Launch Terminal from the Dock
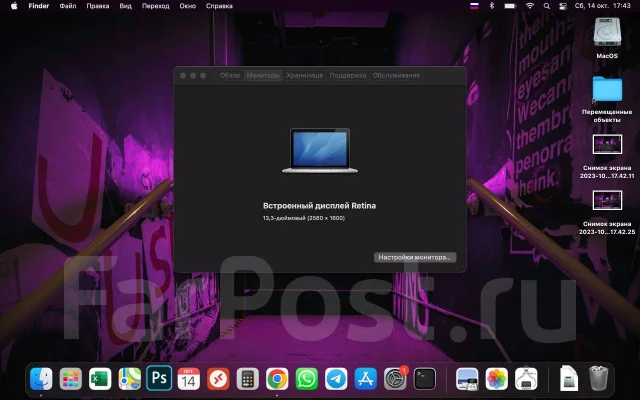 coord(424,379)
